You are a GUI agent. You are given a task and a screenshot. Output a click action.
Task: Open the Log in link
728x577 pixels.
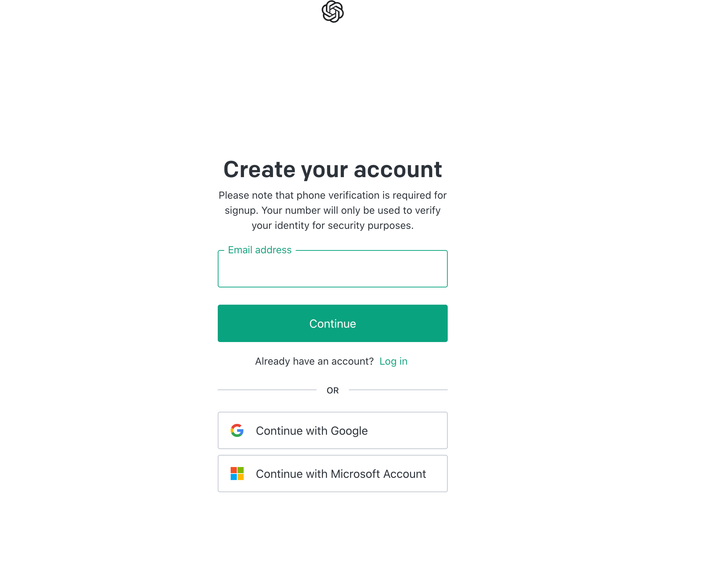(x=393, y=361)
